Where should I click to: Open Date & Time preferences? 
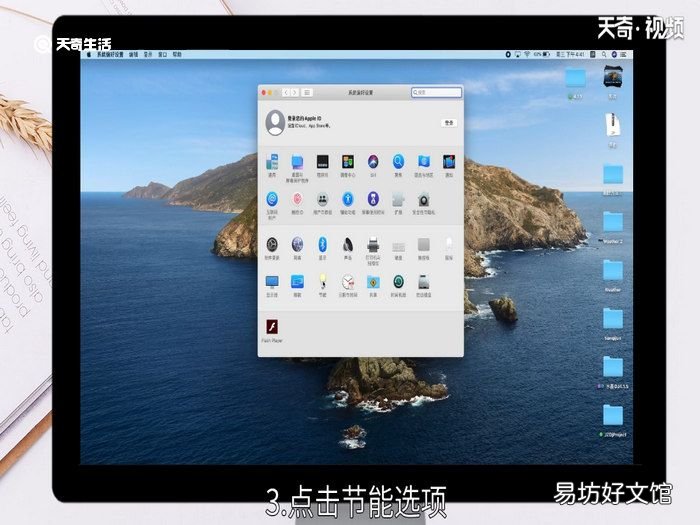coord(348,282)
